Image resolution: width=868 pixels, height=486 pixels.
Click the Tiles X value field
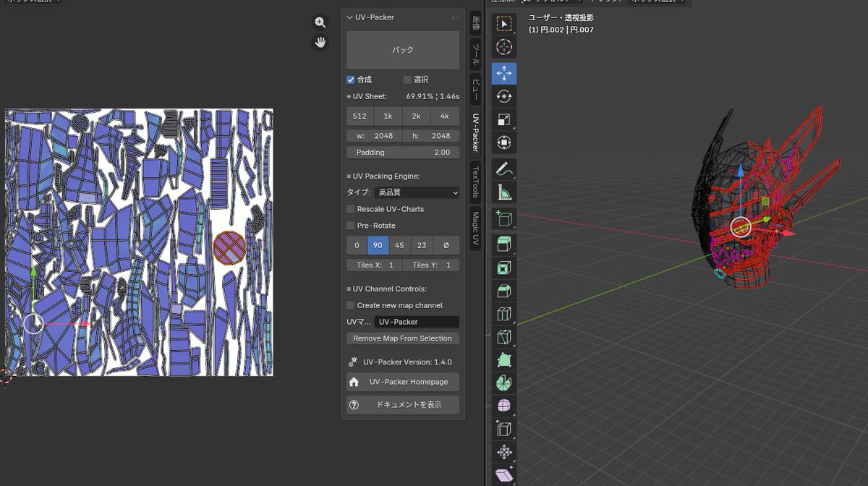tap(374, 265)
